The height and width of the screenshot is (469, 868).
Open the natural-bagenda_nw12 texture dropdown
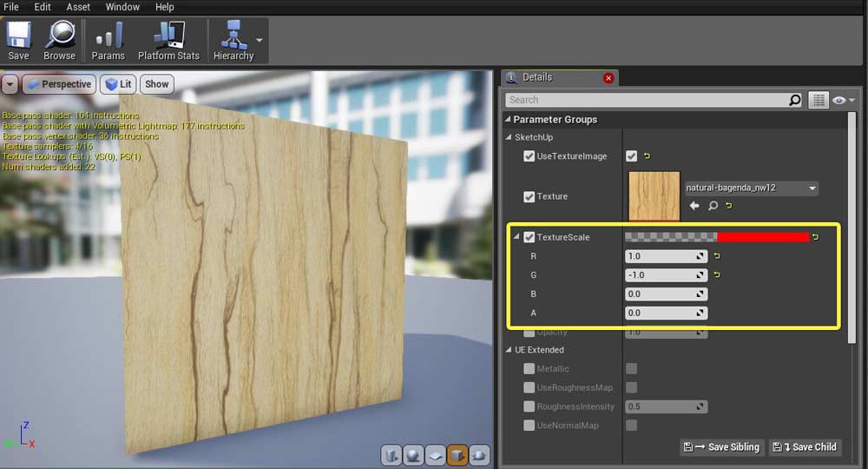coord(751,188)
